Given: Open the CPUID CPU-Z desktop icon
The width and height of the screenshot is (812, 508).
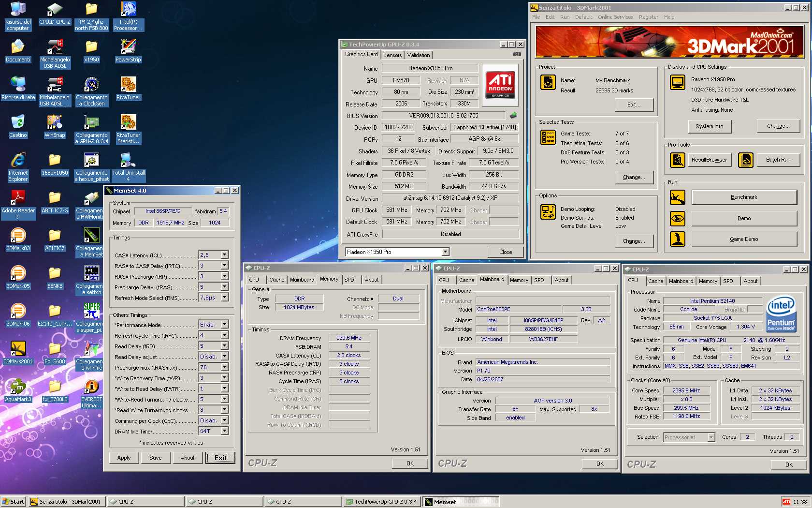Looking at the screenshot, I should tap(55, 14).
